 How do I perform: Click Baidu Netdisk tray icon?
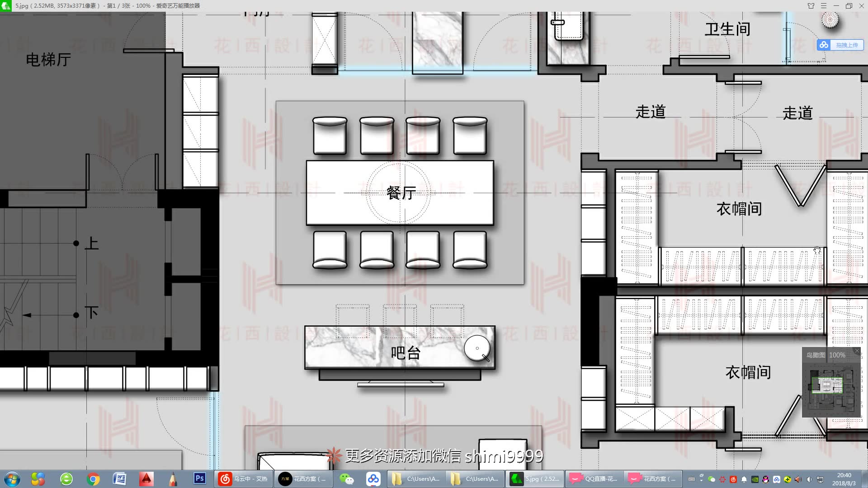[777, 479]
